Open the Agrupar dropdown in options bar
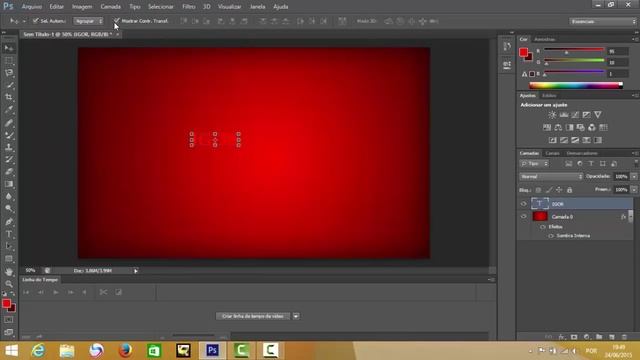The height and width of the screenshot is (360, 640). [x=88, y=21]
